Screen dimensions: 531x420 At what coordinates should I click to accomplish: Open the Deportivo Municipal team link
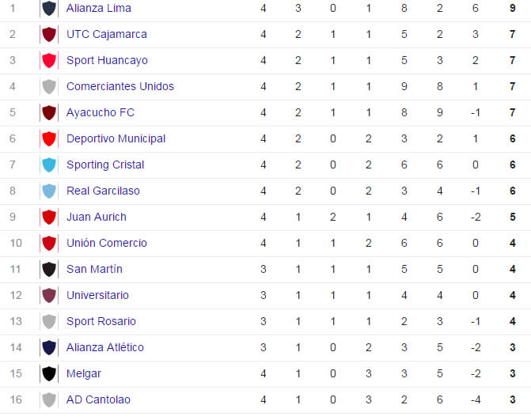point(116,138)
